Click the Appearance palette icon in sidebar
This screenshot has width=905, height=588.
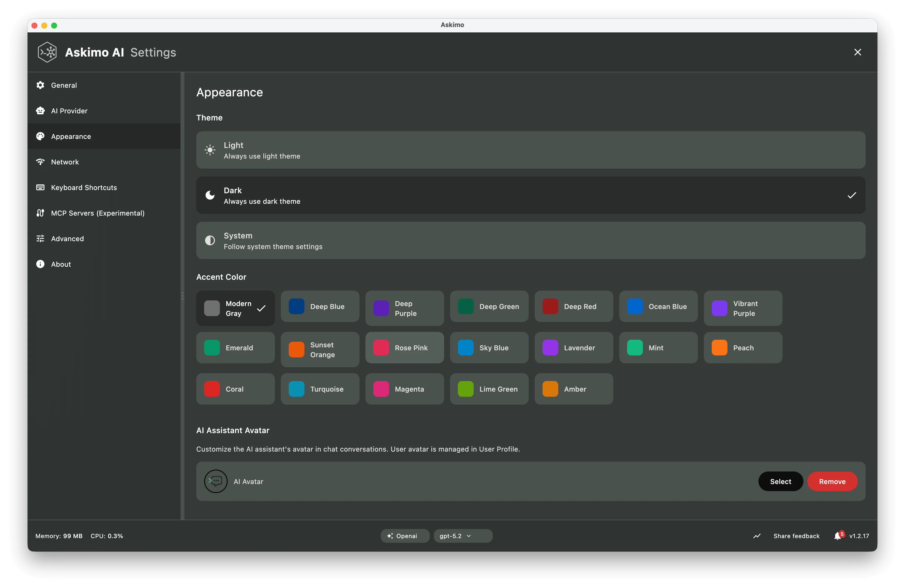tap(40, 136)
